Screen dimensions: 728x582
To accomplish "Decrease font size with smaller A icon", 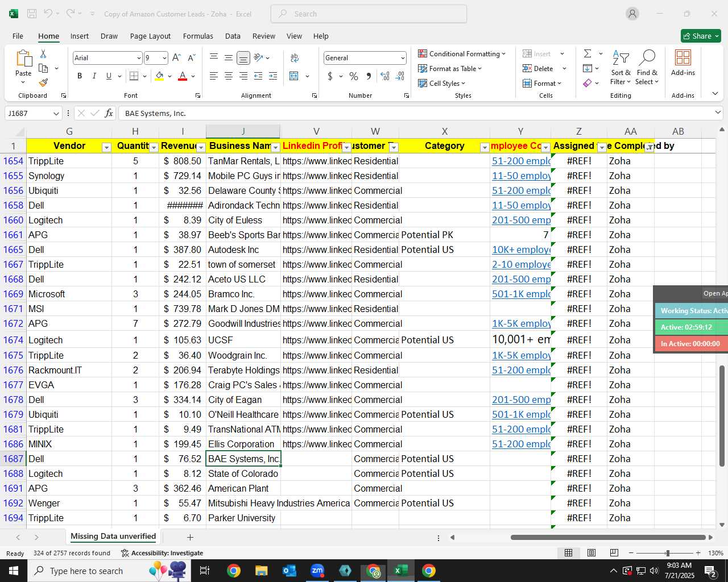I will [192, 58].
